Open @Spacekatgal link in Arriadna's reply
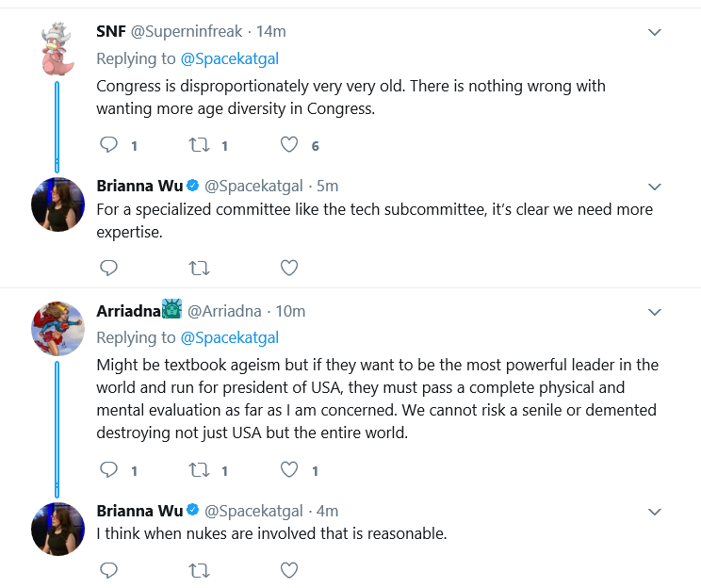Image resolution: width=701 pixels, height=588 pixels. click(x=230, y=338)
